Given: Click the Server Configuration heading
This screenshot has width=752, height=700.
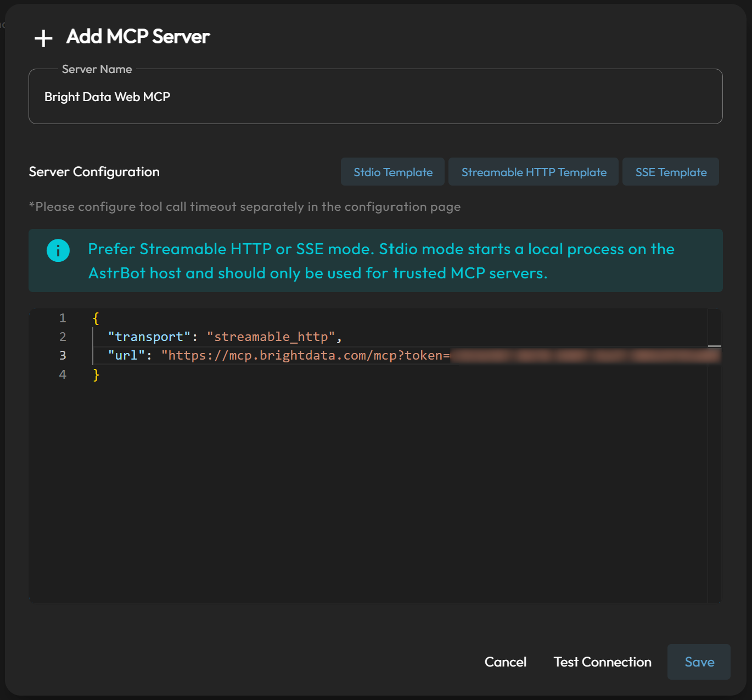Looking at the screenshot, I should pos(94,172).
